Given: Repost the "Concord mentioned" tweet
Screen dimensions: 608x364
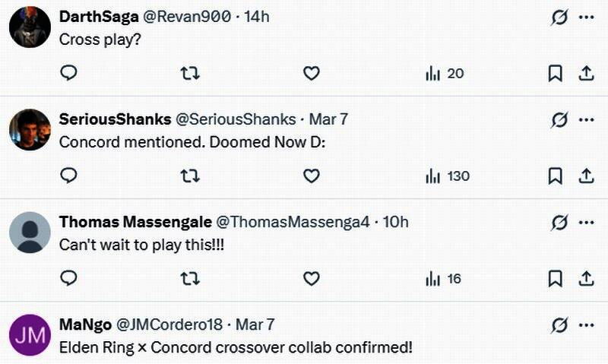Looking at the screenshot, I should click(190, 176).
